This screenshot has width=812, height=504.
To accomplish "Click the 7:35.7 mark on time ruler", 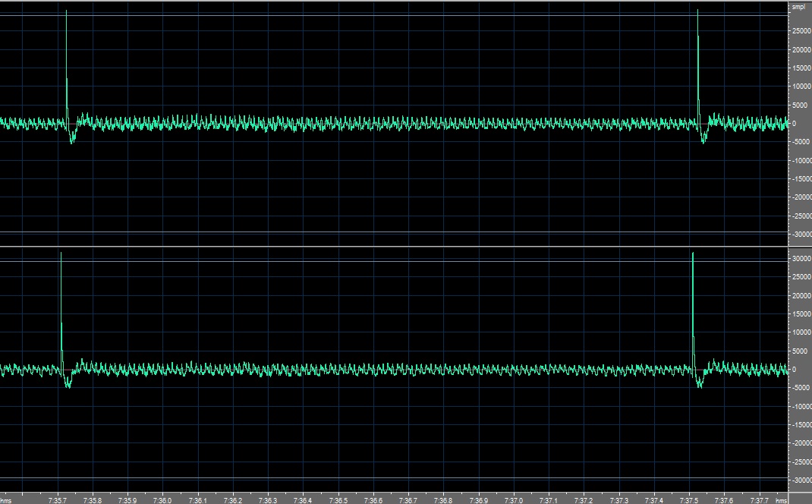I will pos(58,500).
